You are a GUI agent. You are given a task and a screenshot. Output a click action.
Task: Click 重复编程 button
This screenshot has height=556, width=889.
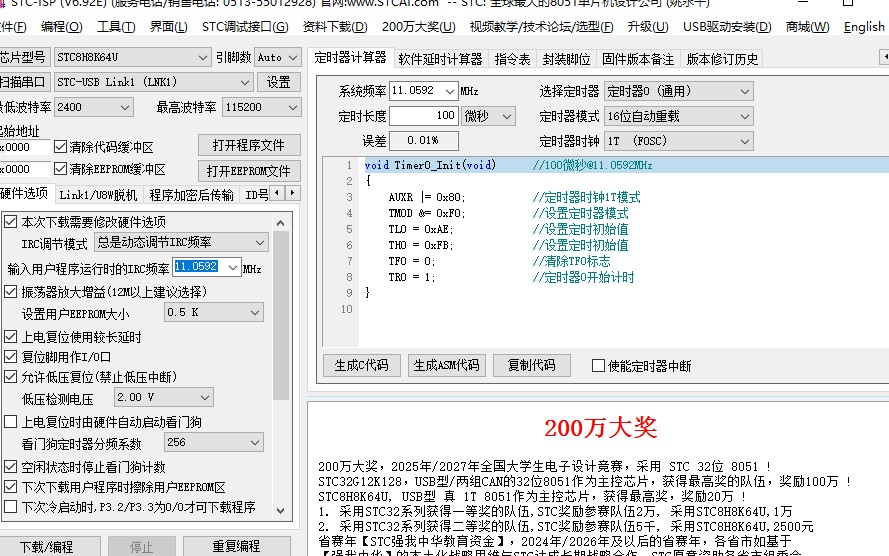pos(236,546)
